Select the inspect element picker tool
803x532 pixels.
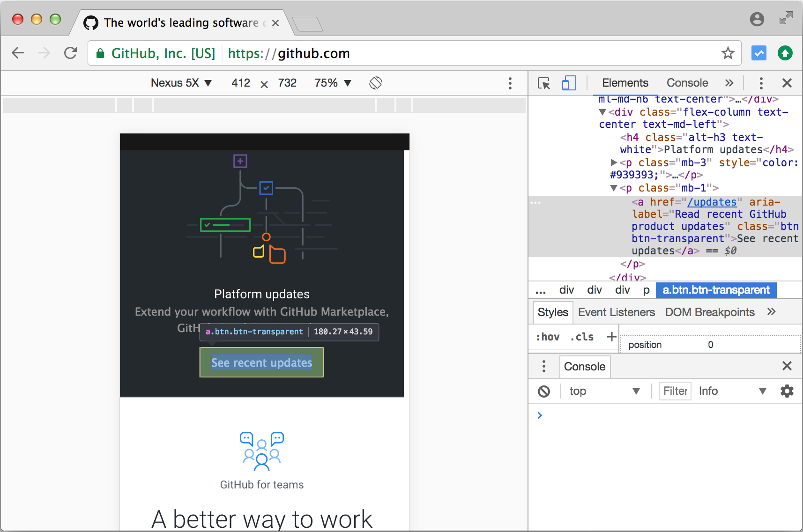pos(544,83)
